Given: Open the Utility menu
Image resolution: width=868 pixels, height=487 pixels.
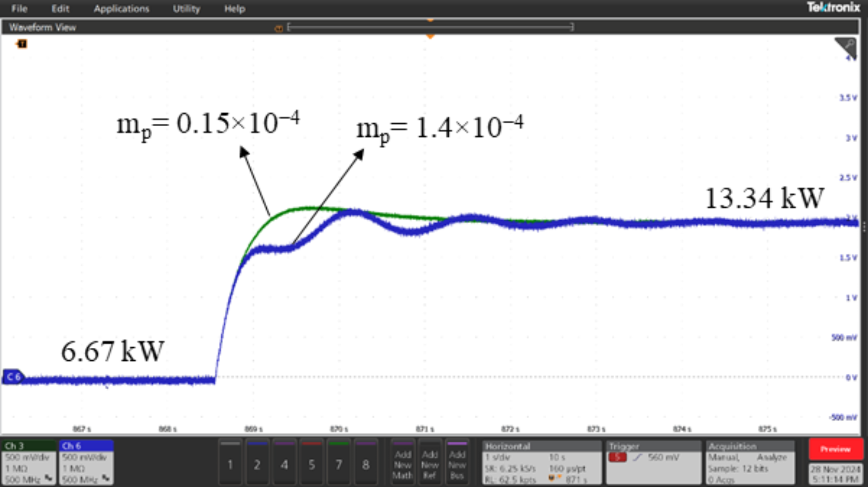Looking at the screenshot, I should click(186, 9).
